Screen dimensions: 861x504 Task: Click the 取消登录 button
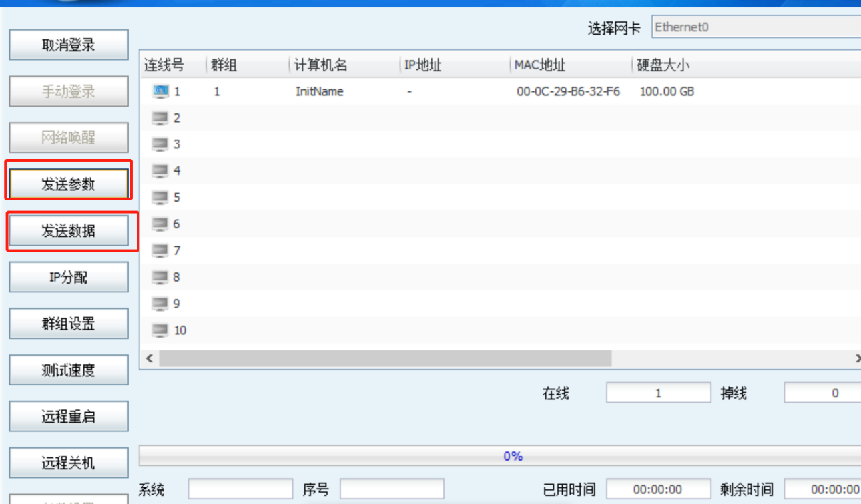[69, 45]
